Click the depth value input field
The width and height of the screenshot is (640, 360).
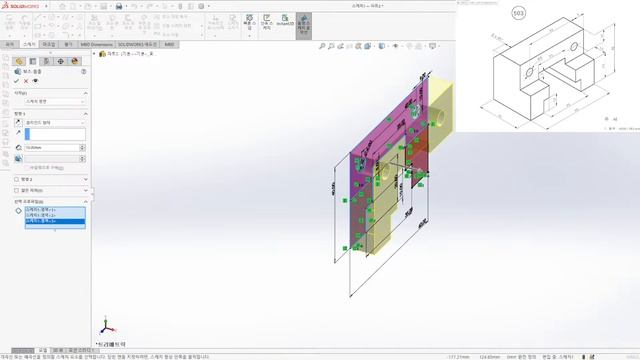coord(52,147)
